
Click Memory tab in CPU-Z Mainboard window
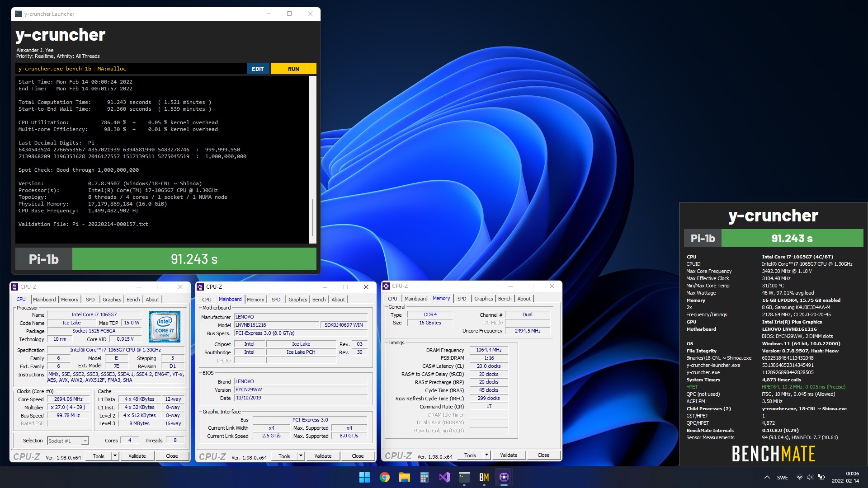[x=255, y=300]
